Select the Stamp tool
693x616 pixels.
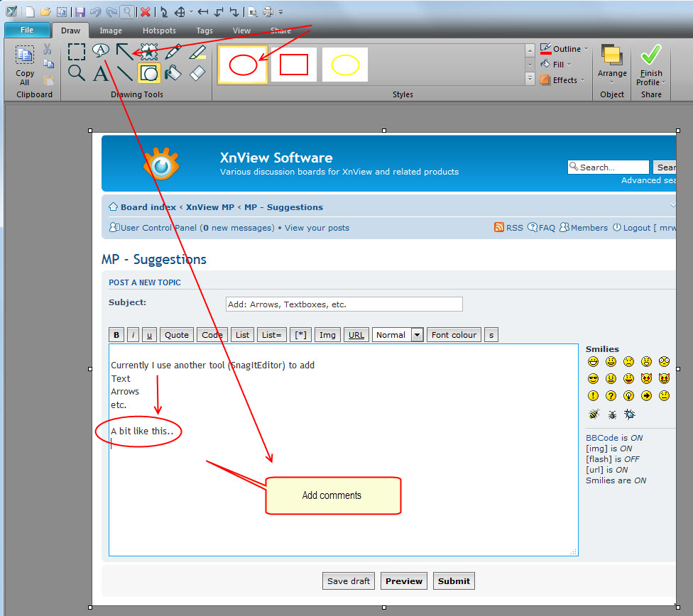(x=149, y=52)
